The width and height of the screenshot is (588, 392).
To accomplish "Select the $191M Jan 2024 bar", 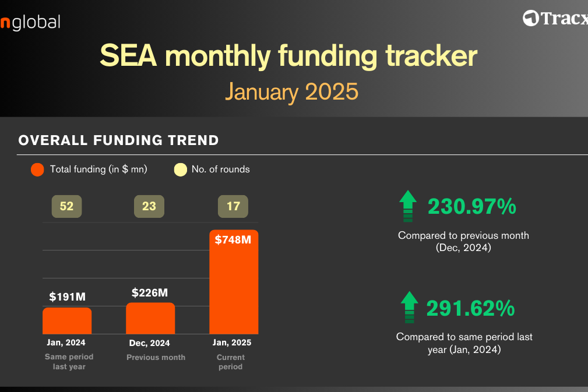I will point(67,321).
